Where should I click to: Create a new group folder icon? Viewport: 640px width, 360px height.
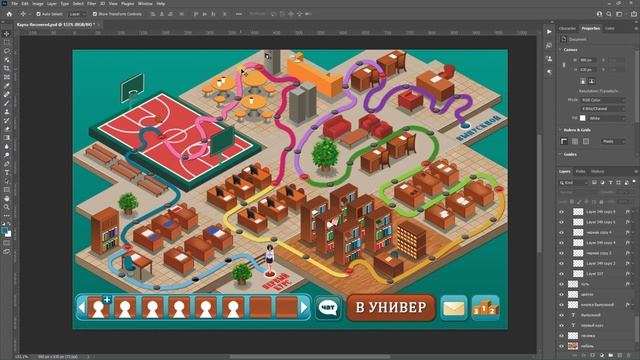coord(611,356)
